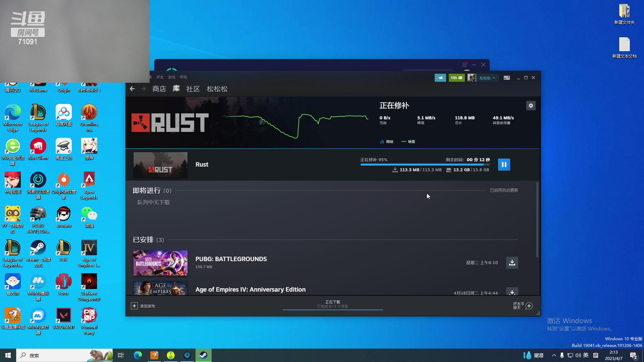This screenshot has width=644, height=362.
Task: Click Age of Empires IV title
Action: [x=251, y=290]
